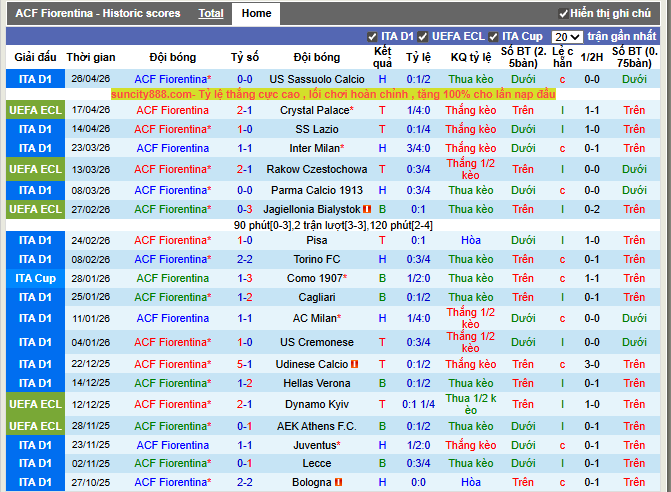Uncheck the ITA Cup filter

[x=493, y=37]
